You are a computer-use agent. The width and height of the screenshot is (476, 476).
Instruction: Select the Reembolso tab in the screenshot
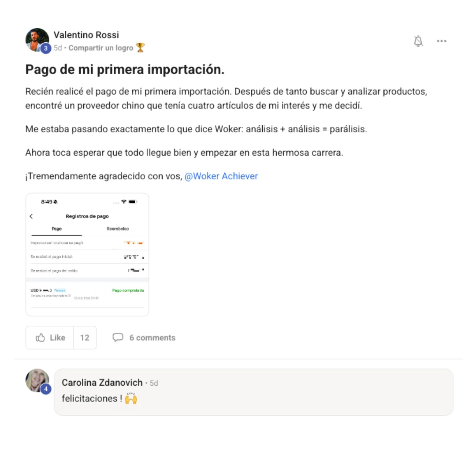118,229
